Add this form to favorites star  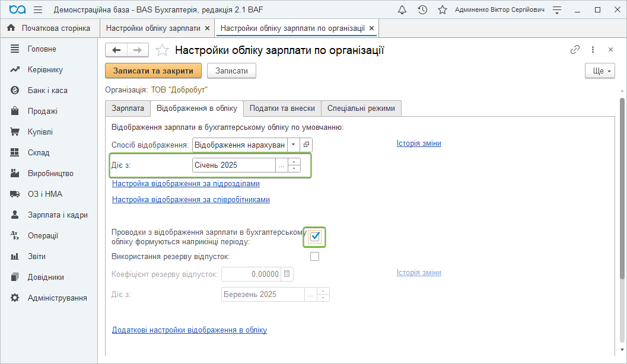[x=161, y=50]
